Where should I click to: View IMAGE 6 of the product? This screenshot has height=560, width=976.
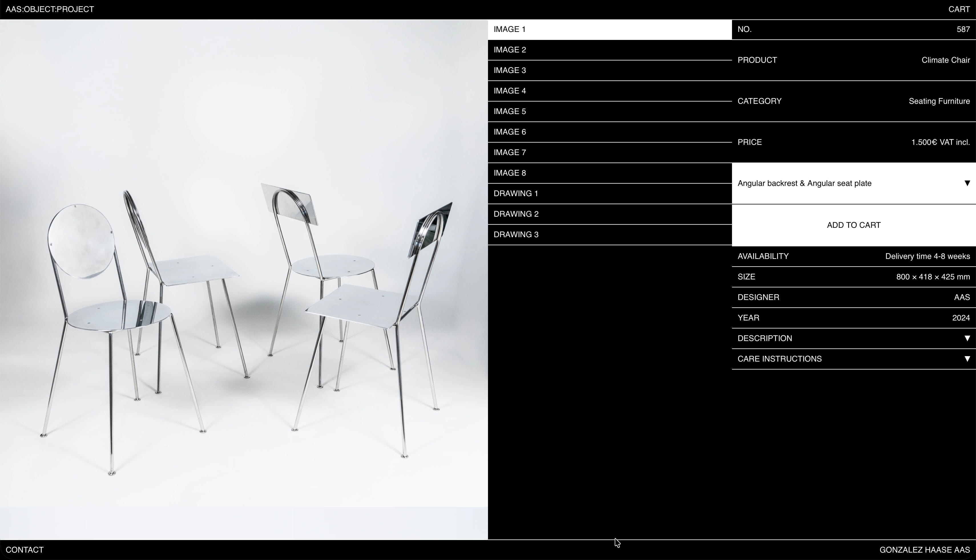(510, 132)
